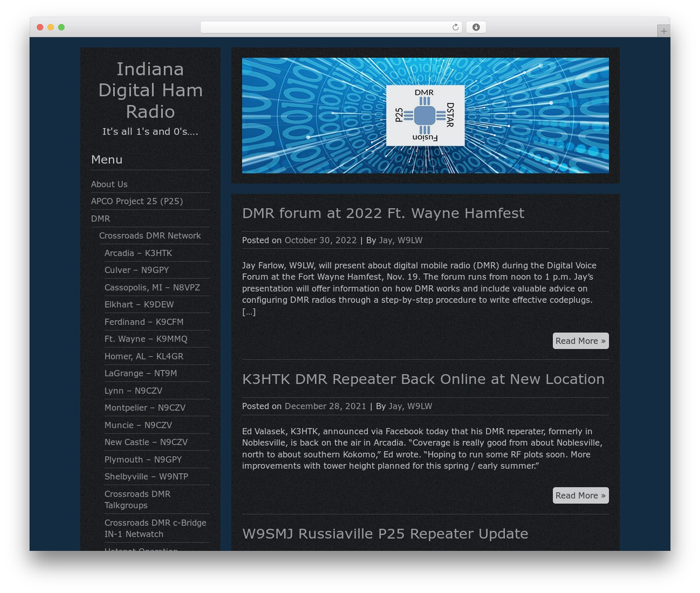700x593 pixels.
Task: Open author Jay, W9LW on Hamfest post
Action: (x=400, y=241)
